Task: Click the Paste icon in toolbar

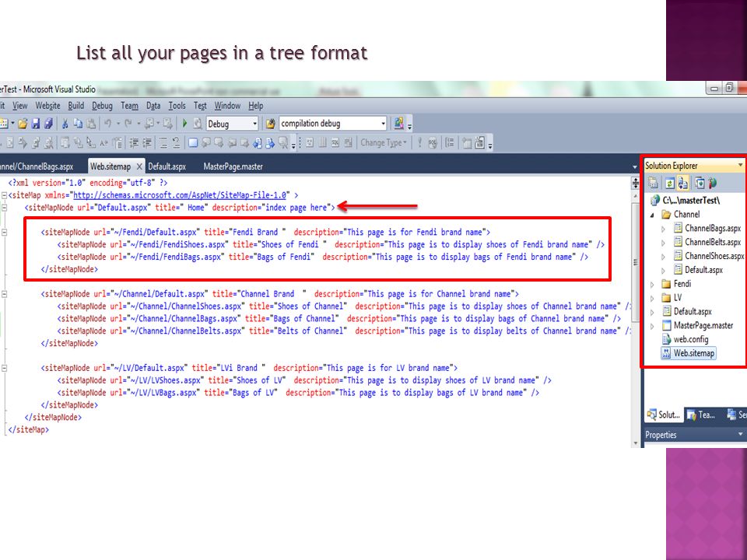Action: [x=91, y=124]
